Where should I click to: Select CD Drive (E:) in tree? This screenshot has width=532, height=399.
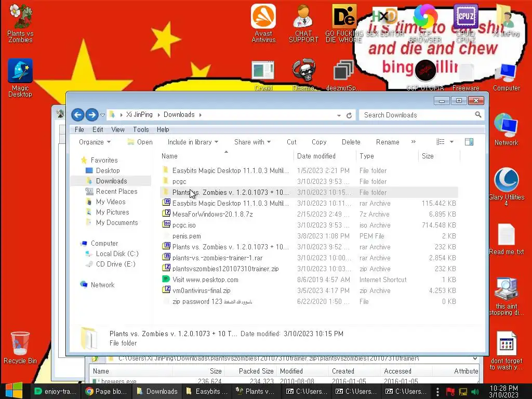click(116, 264)
